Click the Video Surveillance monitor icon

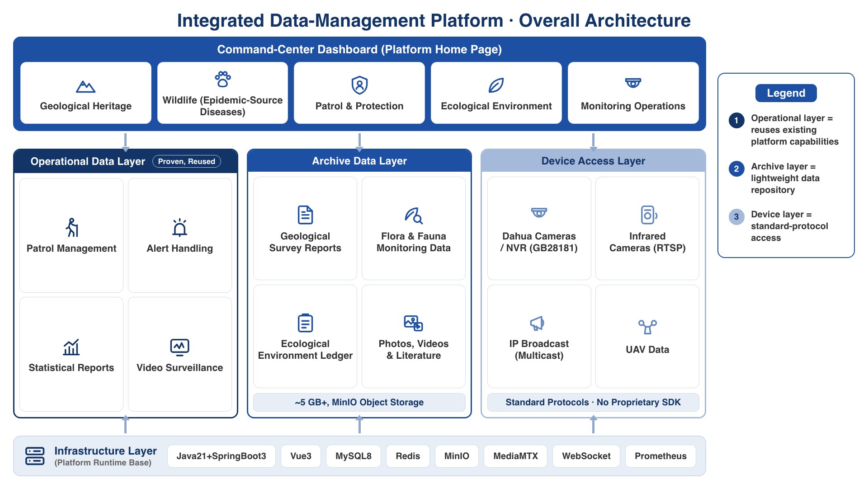pos(179,347)
